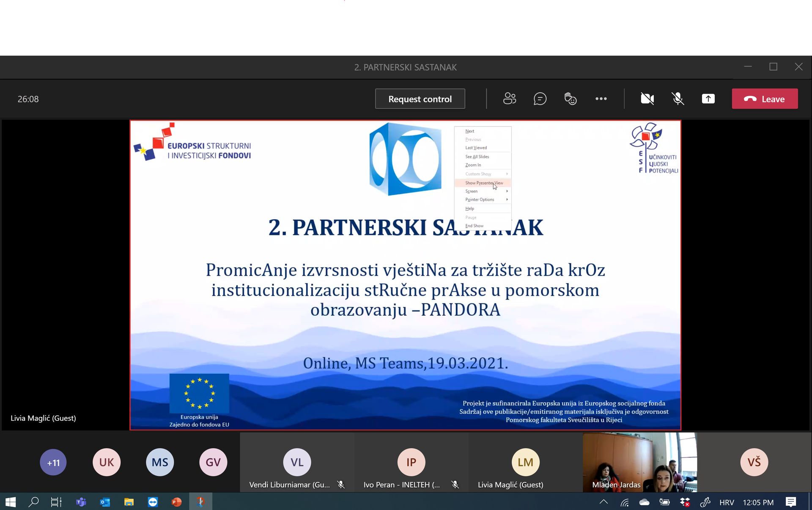
Task: Open Windows notification center icon
Action: tap(790, 502)
